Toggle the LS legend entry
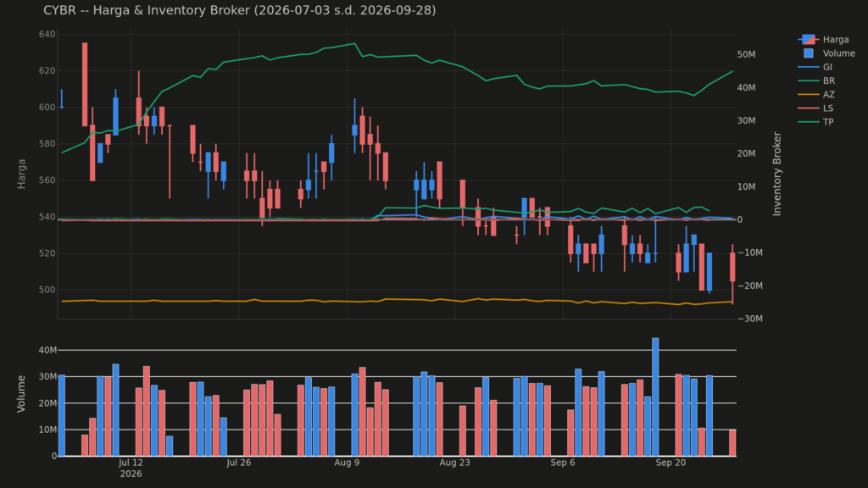The image size is (868, 488). coord(815,108)
